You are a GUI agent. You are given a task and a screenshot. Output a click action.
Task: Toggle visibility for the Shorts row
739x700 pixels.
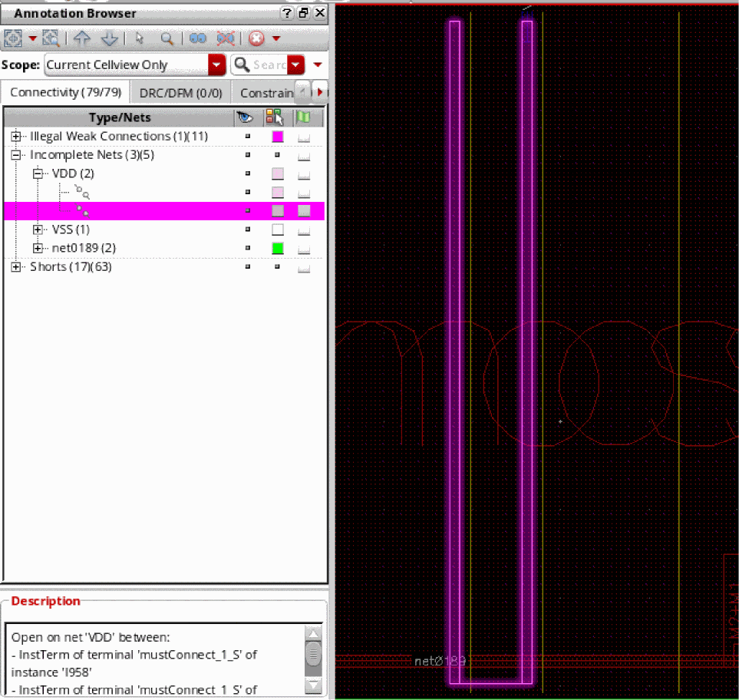click(247, 267)
